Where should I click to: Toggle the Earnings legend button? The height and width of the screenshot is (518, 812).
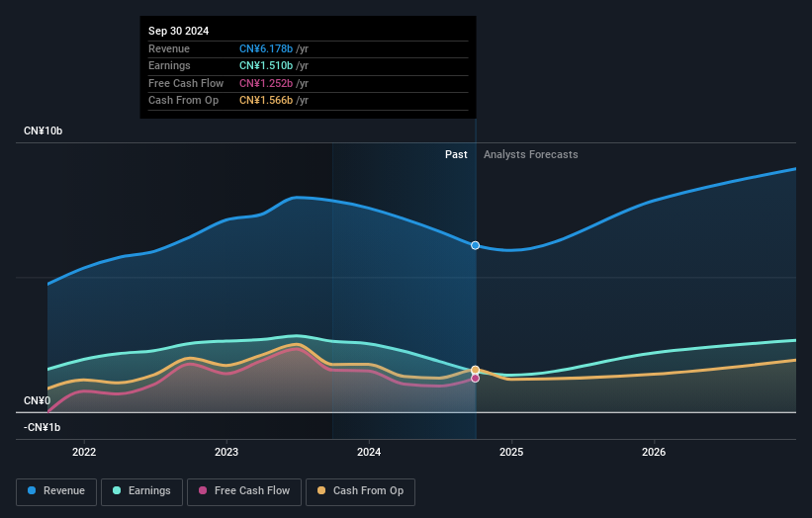point(141,491)
